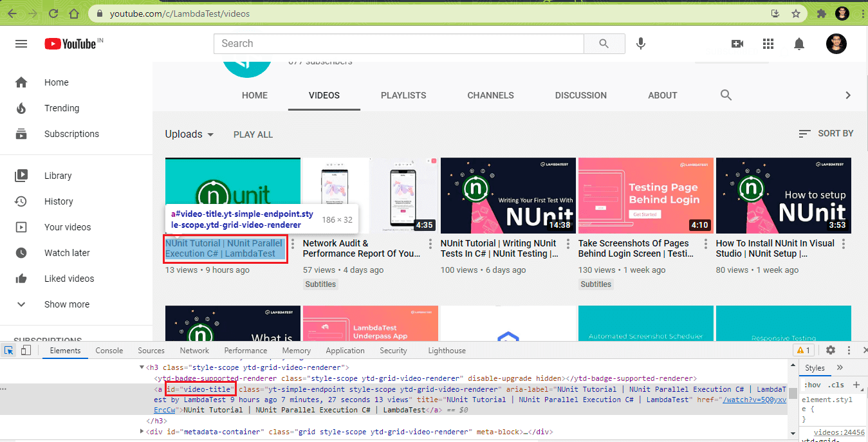Open the create video camera icon
Image resolution: width=868 pixels, height=442 pixels.
(x=737, y=44)
